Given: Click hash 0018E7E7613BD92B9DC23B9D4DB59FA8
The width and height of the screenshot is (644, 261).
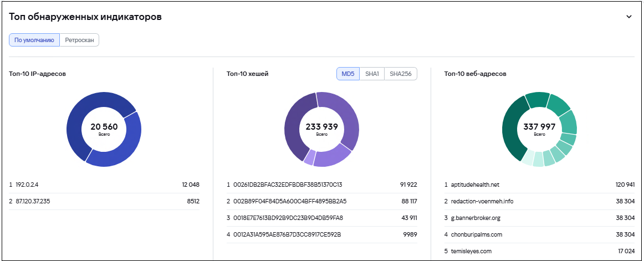Looking at the screenshot, I should point(288,218).
